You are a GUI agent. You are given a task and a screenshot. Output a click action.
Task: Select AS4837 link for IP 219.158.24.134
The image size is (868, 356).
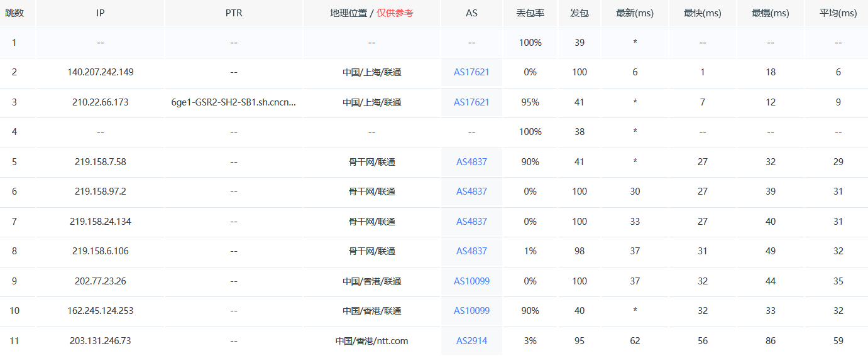pyautogui.click(x=471, y=222)
